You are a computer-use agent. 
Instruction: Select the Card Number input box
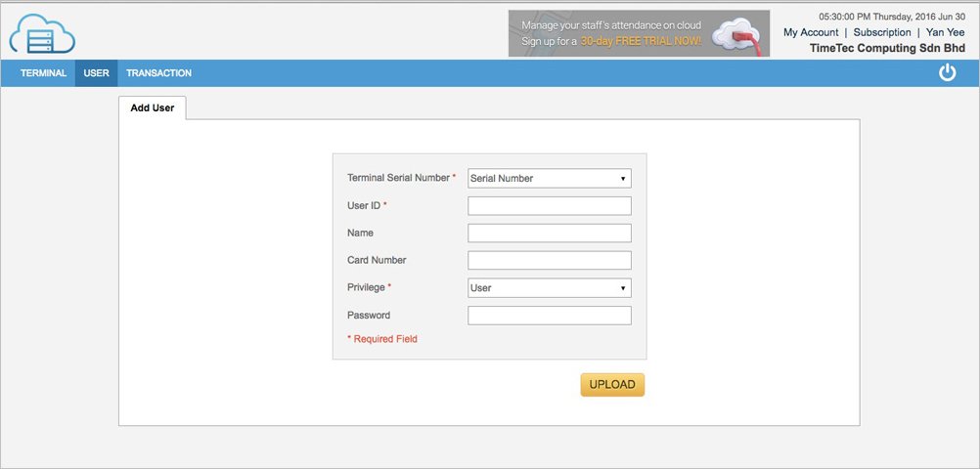click(x=550, y=261)
